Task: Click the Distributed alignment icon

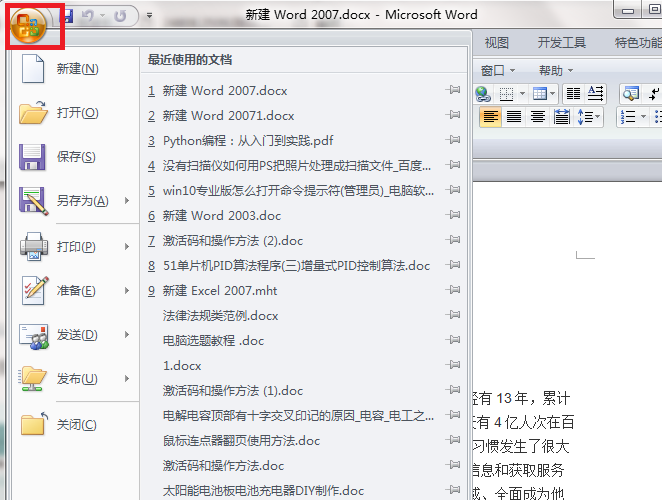Action: (x=562, y=117)
